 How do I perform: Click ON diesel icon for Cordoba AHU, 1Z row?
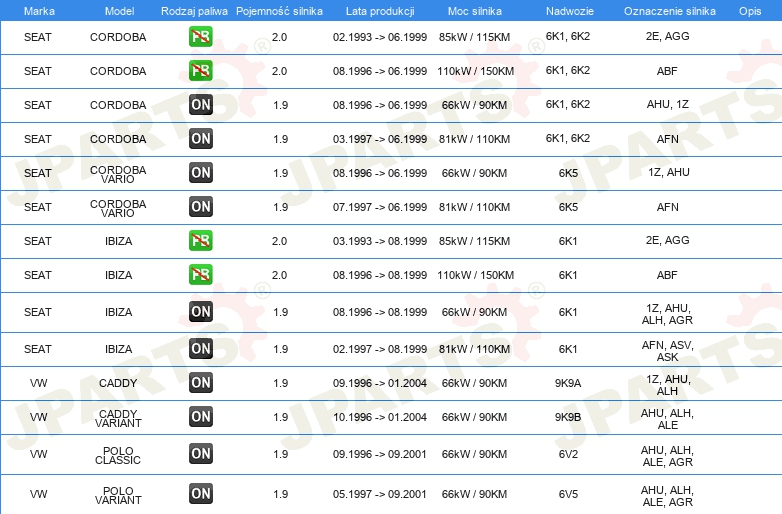[200, 105]
